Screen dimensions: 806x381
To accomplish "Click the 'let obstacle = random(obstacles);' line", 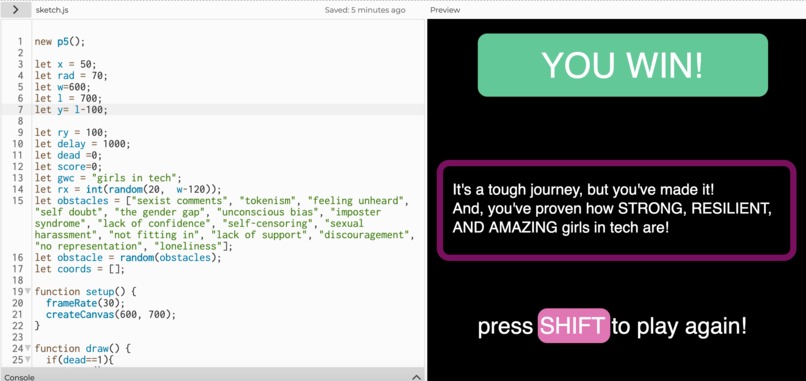I will click(128, 257).
